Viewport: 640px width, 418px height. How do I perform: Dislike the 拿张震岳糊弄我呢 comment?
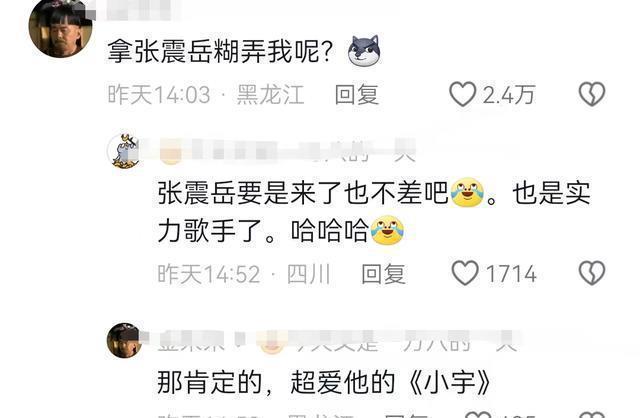pos(592,94)
